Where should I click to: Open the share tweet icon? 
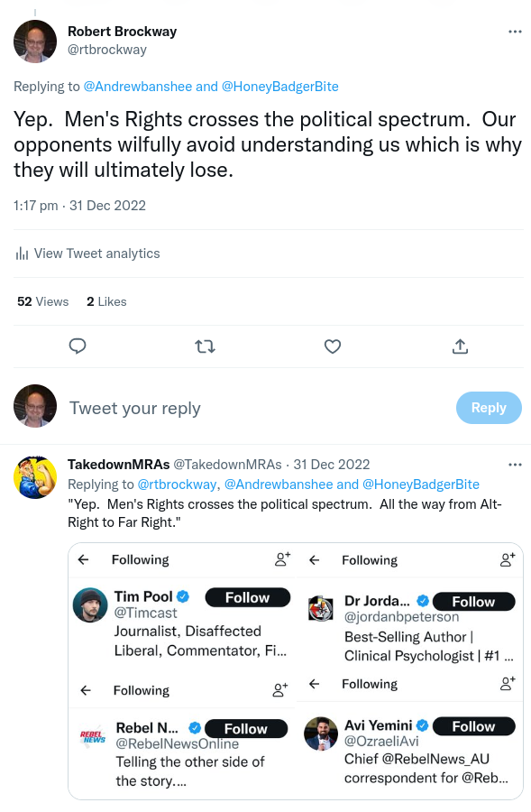[460, 346]
